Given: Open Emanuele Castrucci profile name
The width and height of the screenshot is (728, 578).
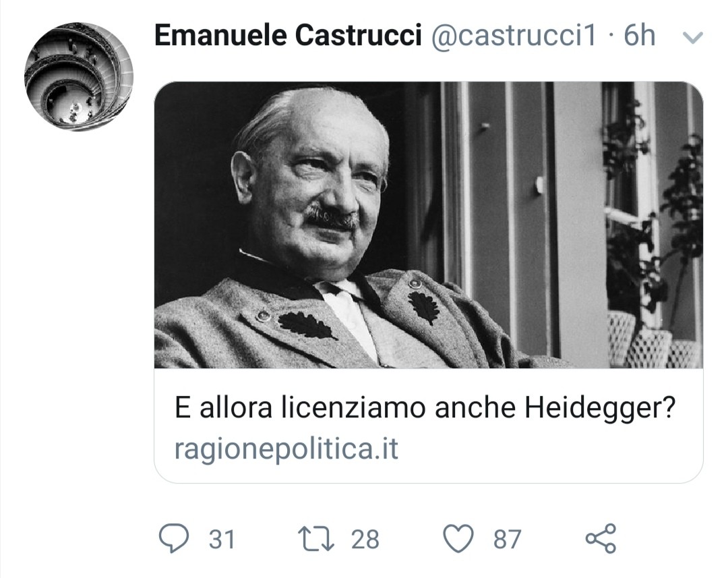Looking at the screenshot, I should point(288,35).
